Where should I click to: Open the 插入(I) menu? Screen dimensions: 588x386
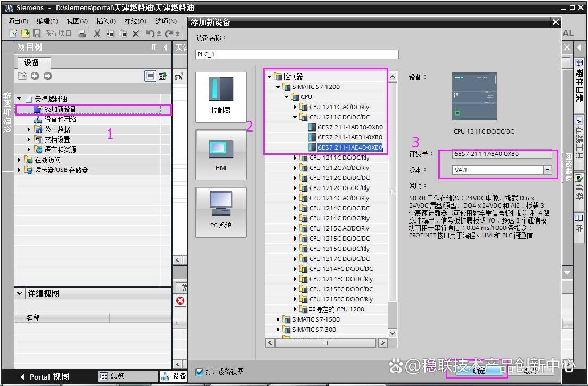pyautogui.click(x=106, y=21)
